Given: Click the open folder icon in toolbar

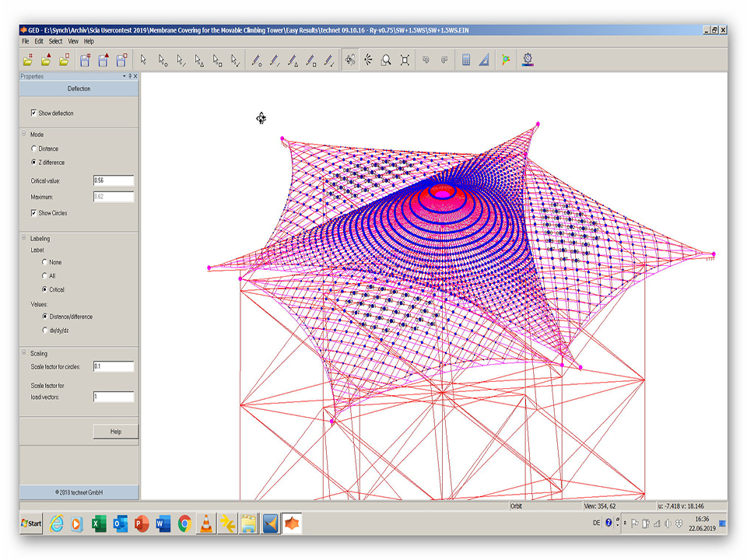Looking at the screenshot, I should click(x=28, y=60).
